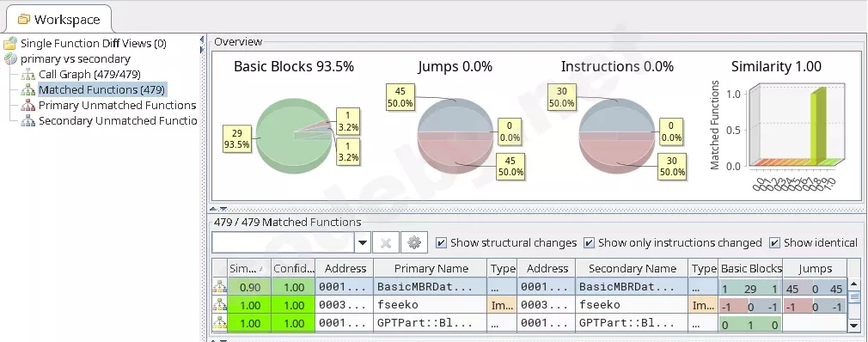Select secondary name fseeko cell
Viewport: 868px width, 342px height.
pyautogui.click(x=633, y=305)
